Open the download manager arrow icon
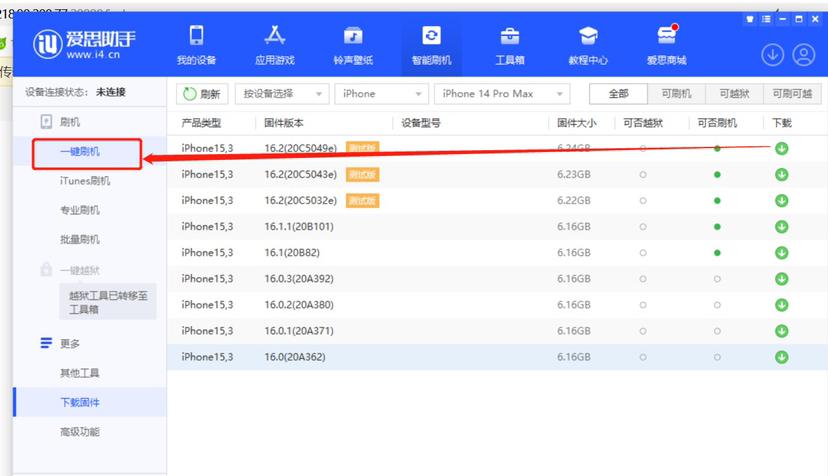The height and width of the screenshot is (476, 828). (773, 55)
